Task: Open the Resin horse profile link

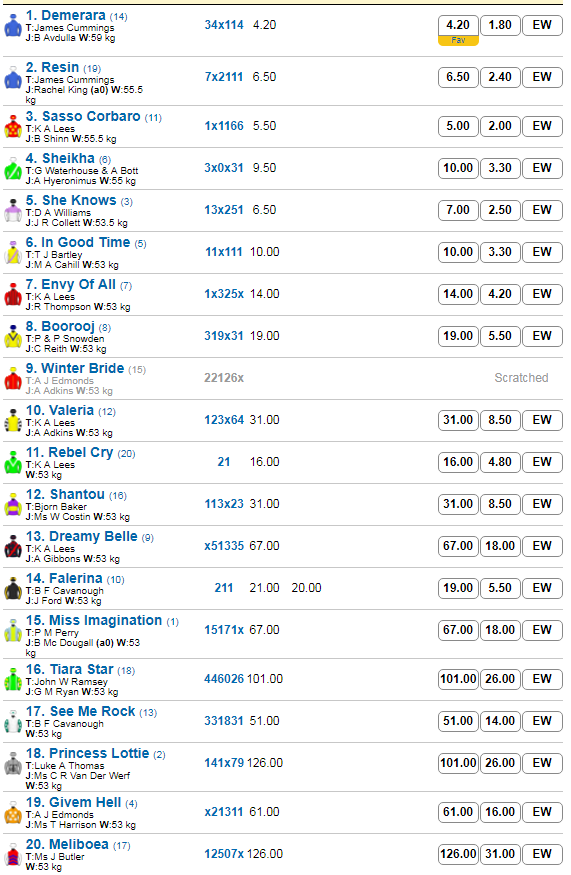Action: [x=52, y=68]
